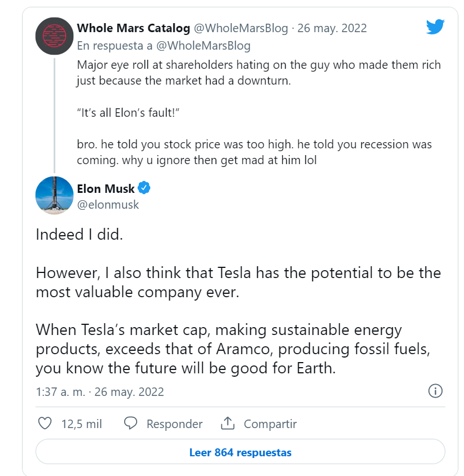This screenshot has width=464, height=476.
Task: Click the share upload arrow icon
Action: 227,424
